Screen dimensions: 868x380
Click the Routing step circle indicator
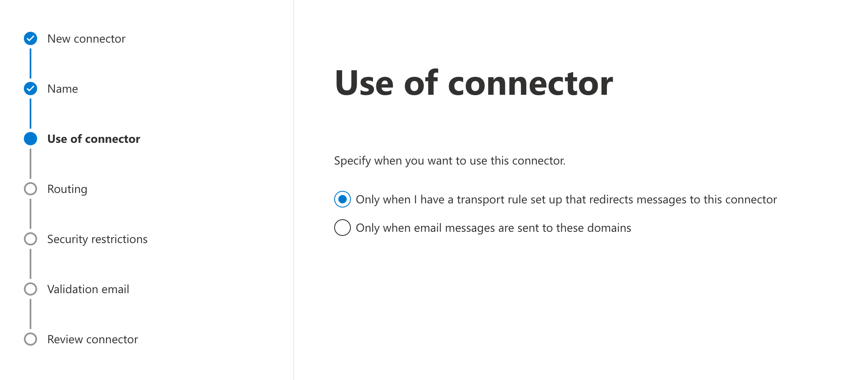(30, 189)
